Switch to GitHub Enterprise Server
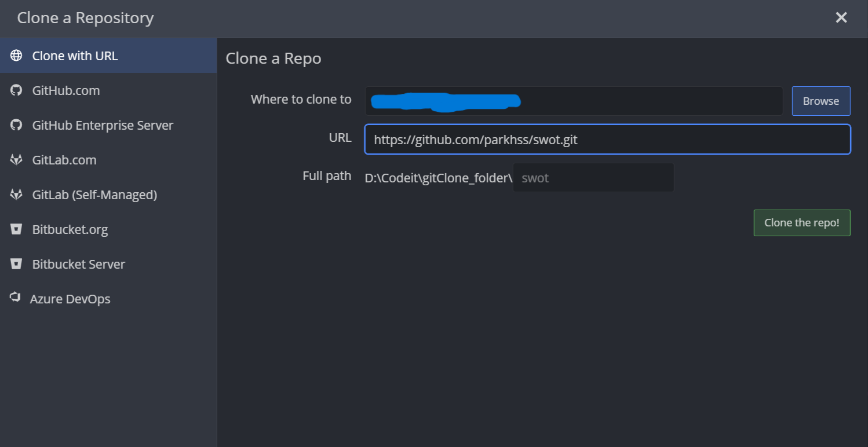 pos(108,125)
